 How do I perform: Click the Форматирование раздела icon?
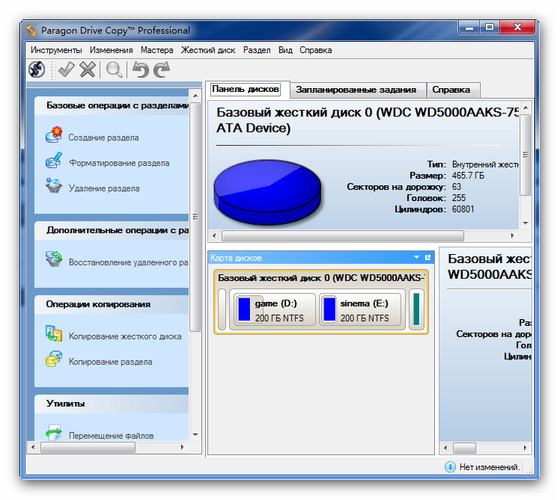54,160
